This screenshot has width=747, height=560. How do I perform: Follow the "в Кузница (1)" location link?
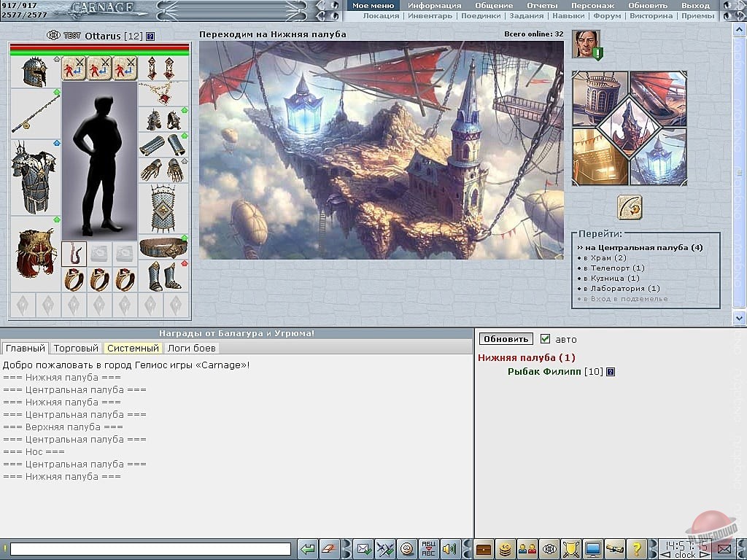tap(611, 278)
